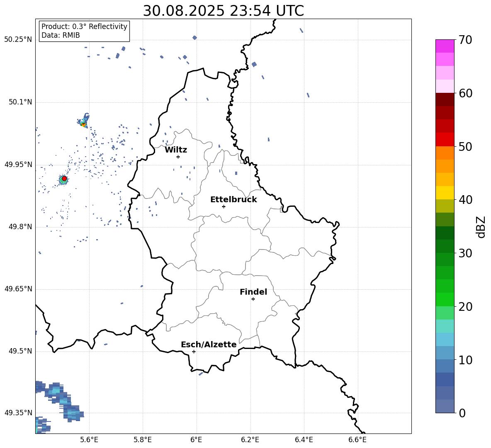The image size is (491, 448).
Task: Click the Ettelbruck location cross marker
Action: coord(224,206)
